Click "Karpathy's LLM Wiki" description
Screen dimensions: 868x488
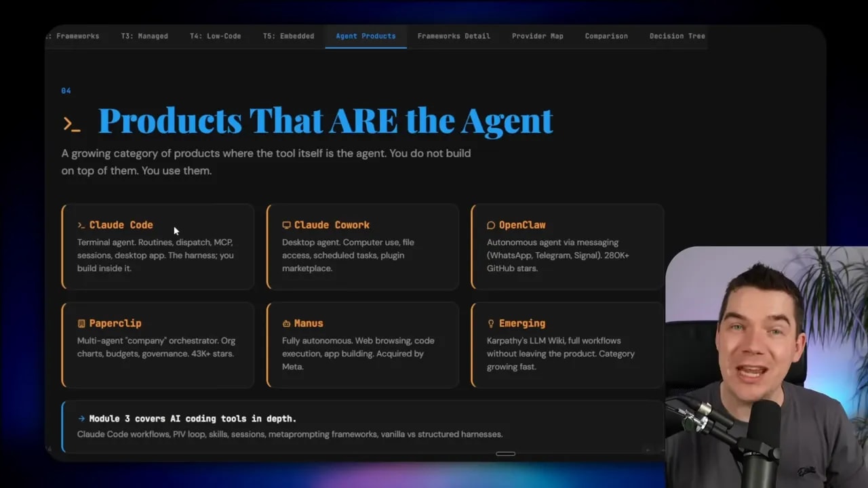pyautogui.click(x=561, y=353)
